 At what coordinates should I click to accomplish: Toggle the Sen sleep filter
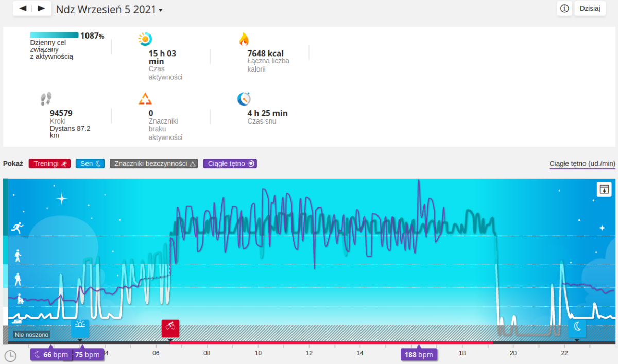91,164
